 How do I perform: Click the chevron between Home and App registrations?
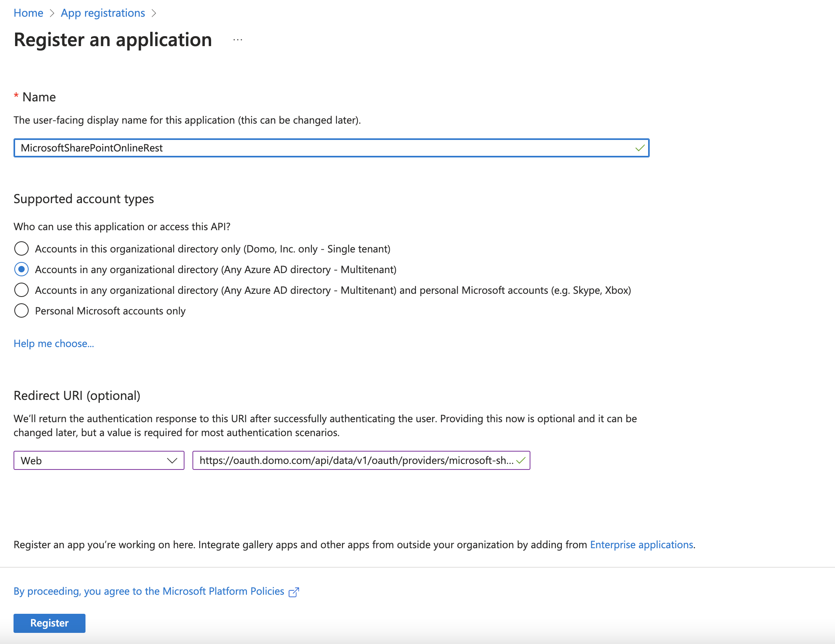52,13
